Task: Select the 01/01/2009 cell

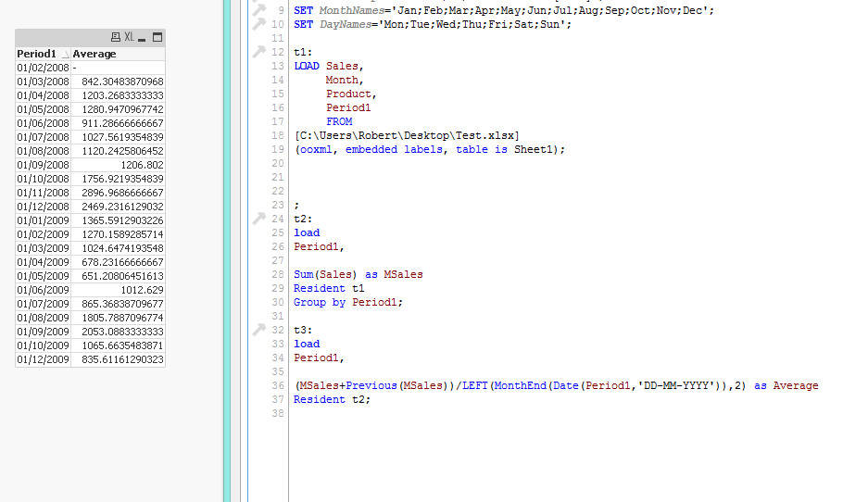Action: (44, 220)
